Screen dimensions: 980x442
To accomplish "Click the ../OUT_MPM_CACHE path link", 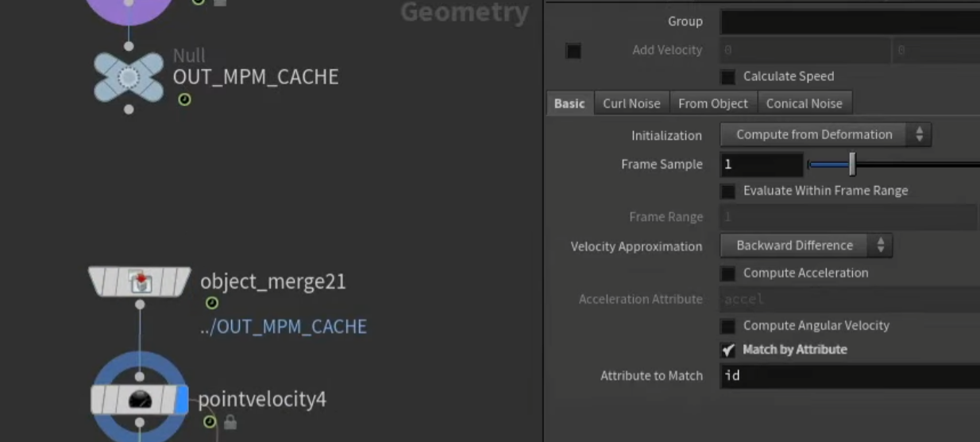I will tap(284, 327).
